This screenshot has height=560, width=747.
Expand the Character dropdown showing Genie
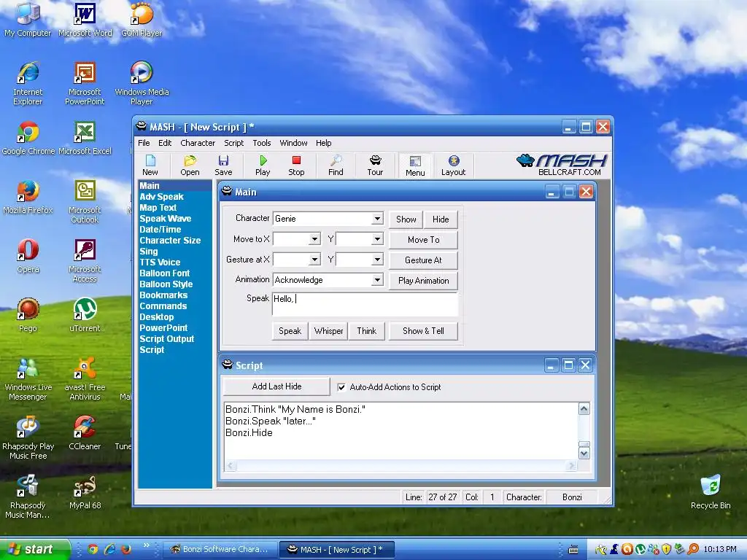coord(377,219)
